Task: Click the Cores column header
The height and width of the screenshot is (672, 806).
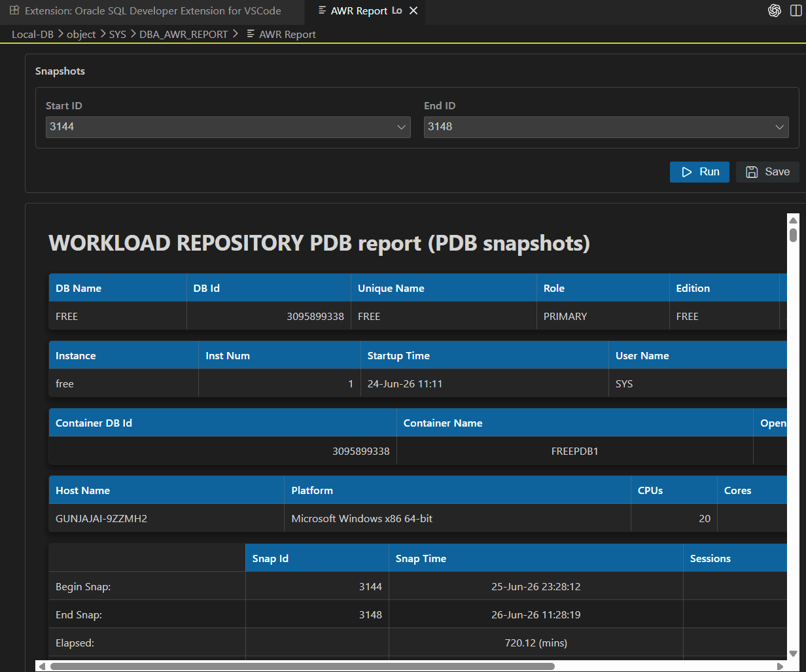Action: click(752, 490)
